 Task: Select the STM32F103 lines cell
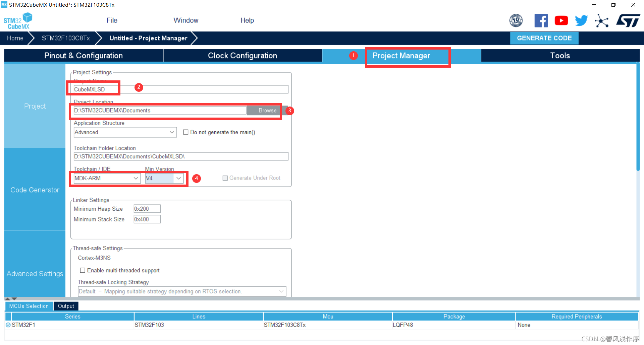point(199,325)
